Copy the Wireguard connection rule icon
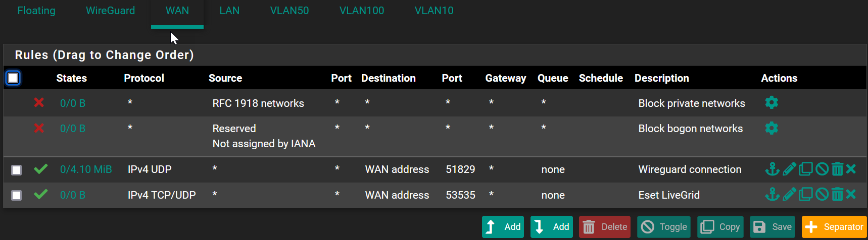This screenshot has width=868, height=240. 806,169
